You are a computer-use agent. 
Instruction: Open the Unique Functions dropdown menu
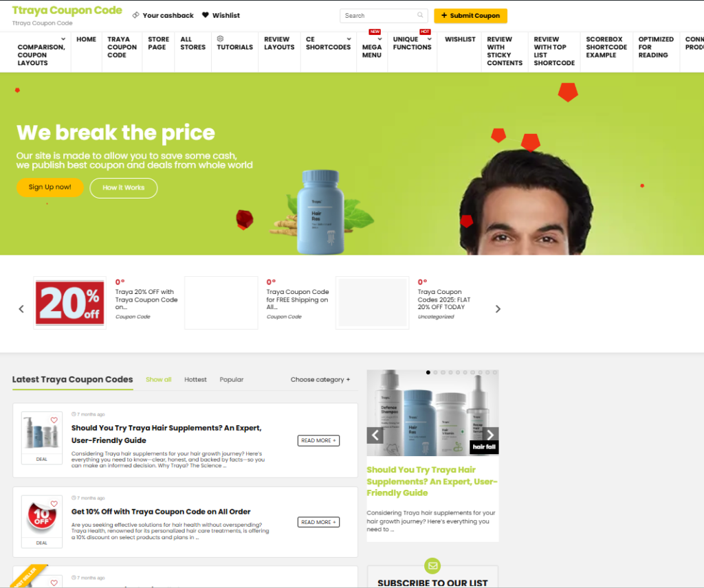[x=412, y=43]
